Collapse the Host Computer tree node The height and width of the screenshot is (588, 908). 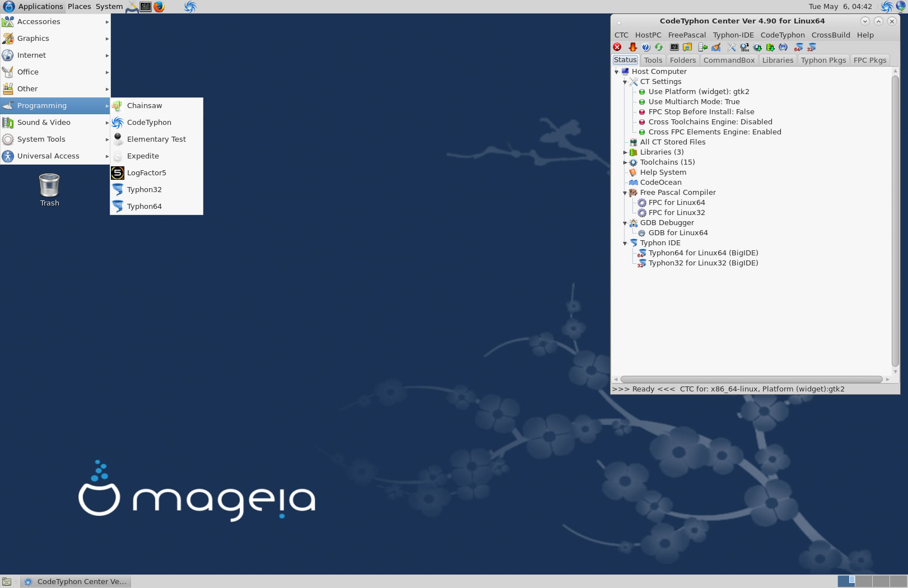pos(617,72)
